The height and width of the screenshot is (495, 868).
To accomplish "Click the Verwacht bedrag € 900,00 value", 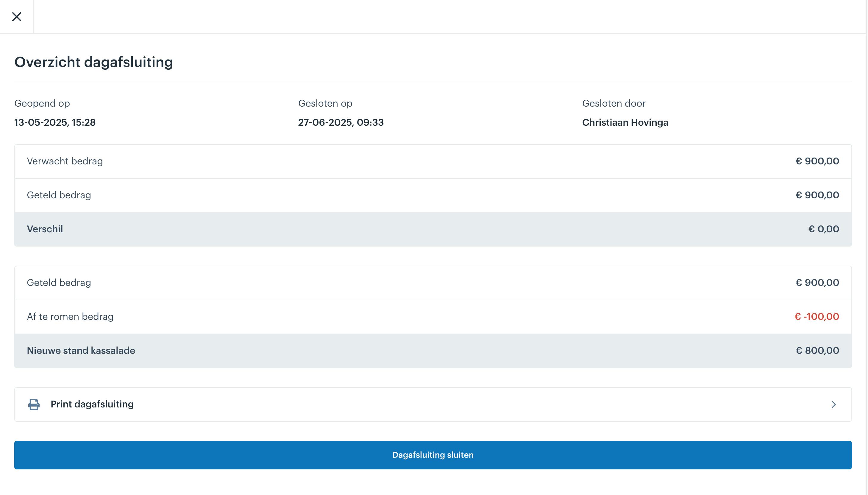I will point(817,161).
